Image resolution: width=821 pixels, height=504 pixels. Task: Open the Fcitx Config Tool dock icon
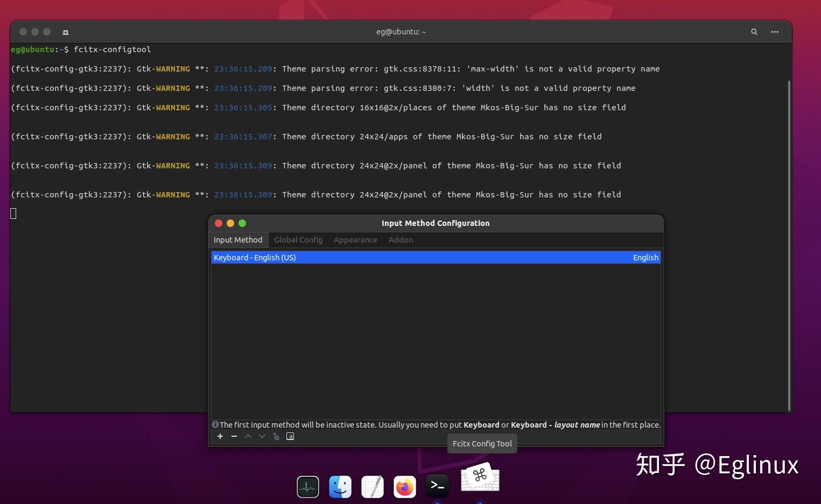[480, 478]
